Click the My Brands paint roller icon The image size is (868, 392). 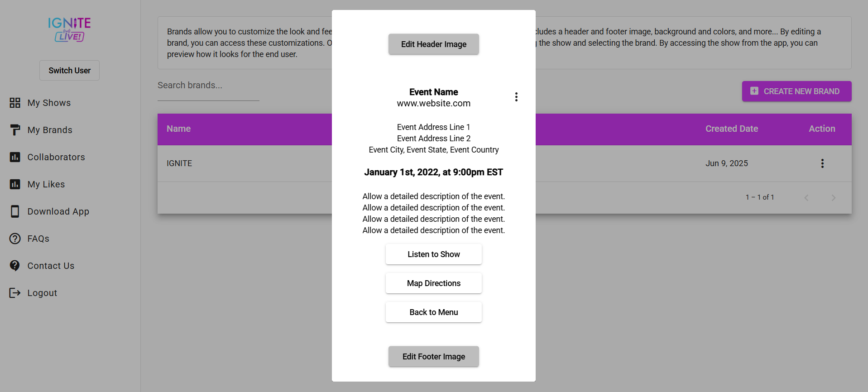[15, 130]
